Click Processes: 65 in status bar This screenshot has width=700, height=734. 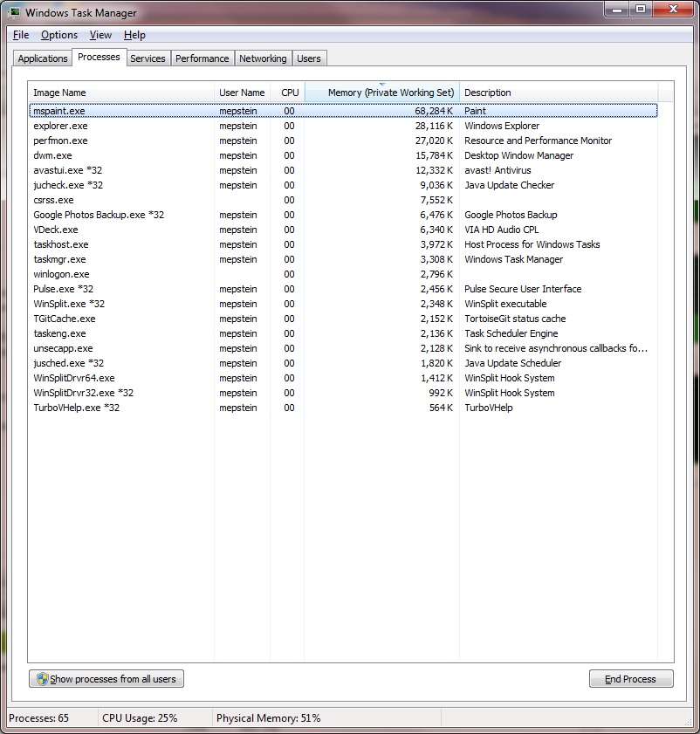(x=39, y=718)
